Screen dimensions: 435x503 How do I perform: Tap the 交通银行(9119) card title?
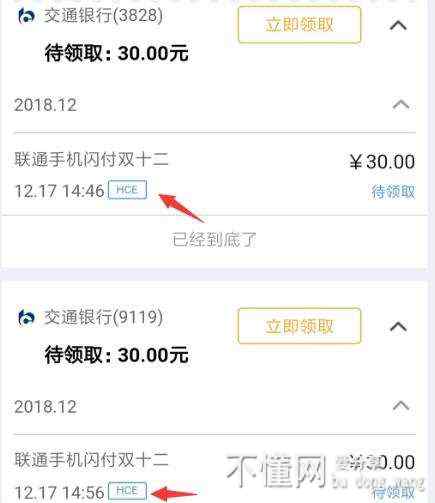pyautogui.click(x=104, y=317)
